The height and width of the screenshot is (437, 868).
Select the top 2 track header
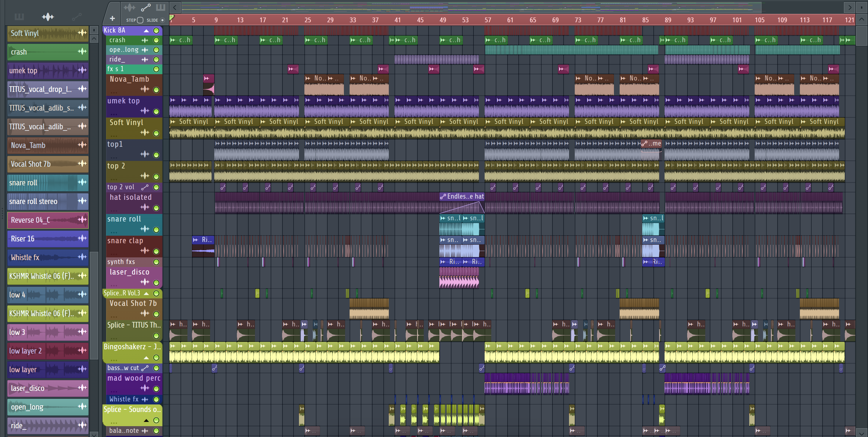coord(134,171)
